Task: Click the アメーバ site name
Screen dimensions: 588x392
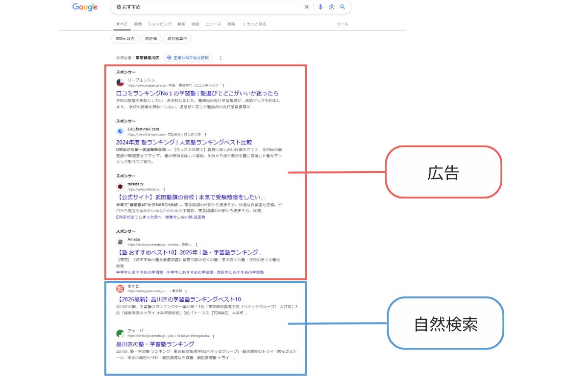Action: (135, 331)
